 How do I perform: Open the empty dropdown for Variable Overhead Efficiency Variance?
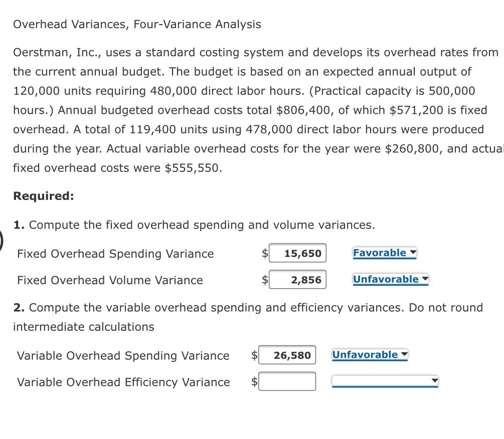[x=385, y=381]
